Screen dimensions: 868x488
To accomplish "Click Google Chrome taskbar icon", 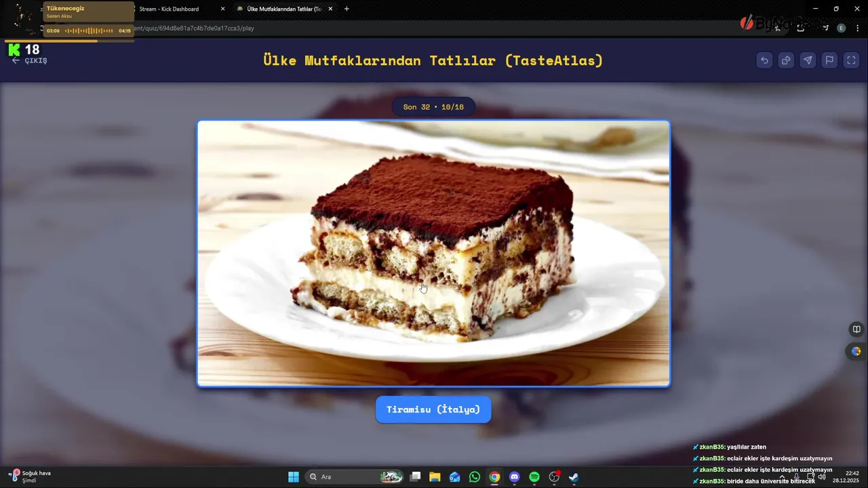I will click(494, 477).
